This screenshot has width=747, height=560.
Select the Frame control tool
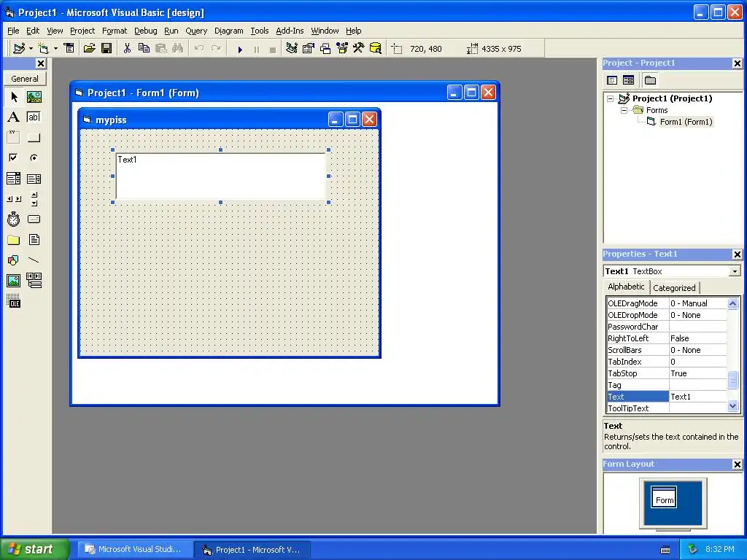coord(14,138)
